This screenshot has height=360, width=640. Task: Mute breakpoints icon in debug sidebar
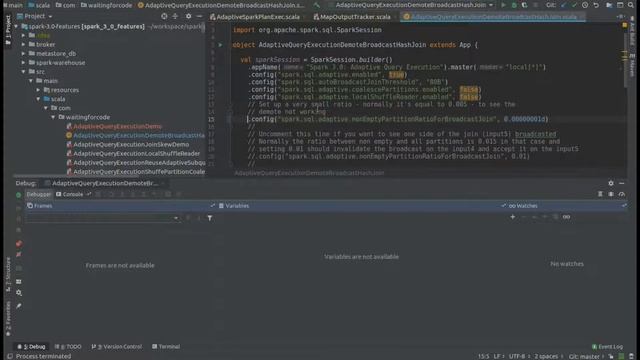pos(19,254)
